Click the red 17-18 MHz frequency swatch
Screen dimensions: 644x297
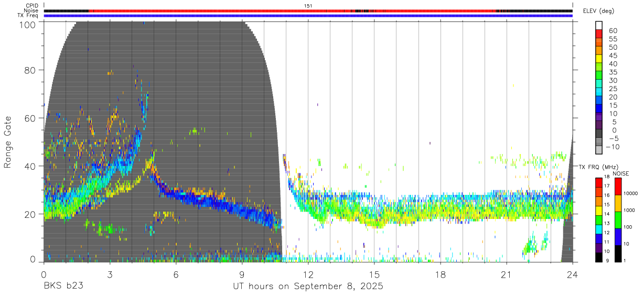599,182
